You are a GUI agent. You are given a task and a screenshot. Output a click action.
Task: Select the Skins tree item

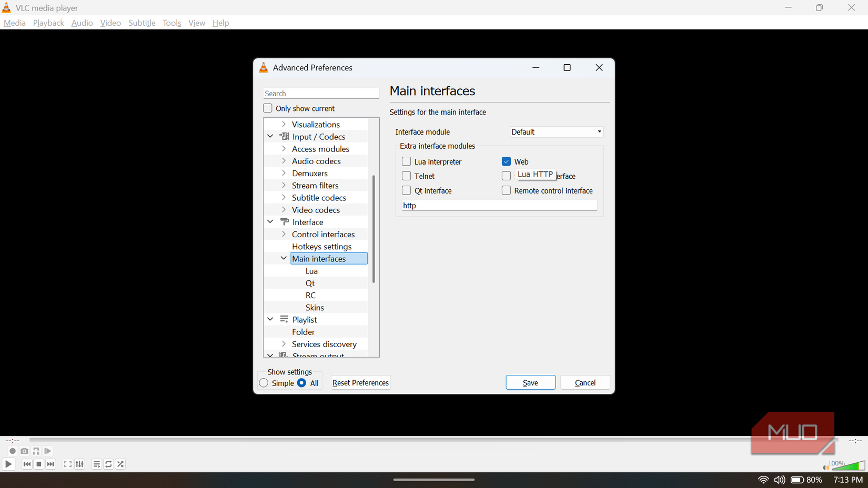(315, 307)
